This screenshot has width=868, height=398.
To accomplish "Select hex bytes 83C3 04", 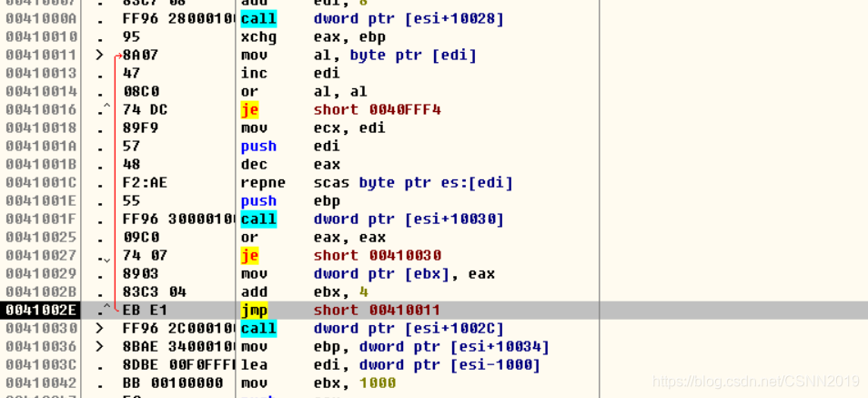I will [x=155, y=292].
